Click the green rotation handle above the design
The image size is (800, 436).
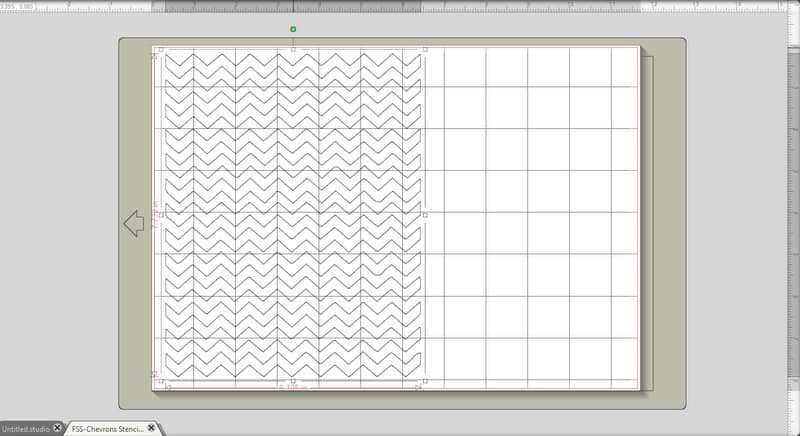[x=293, y=29]
